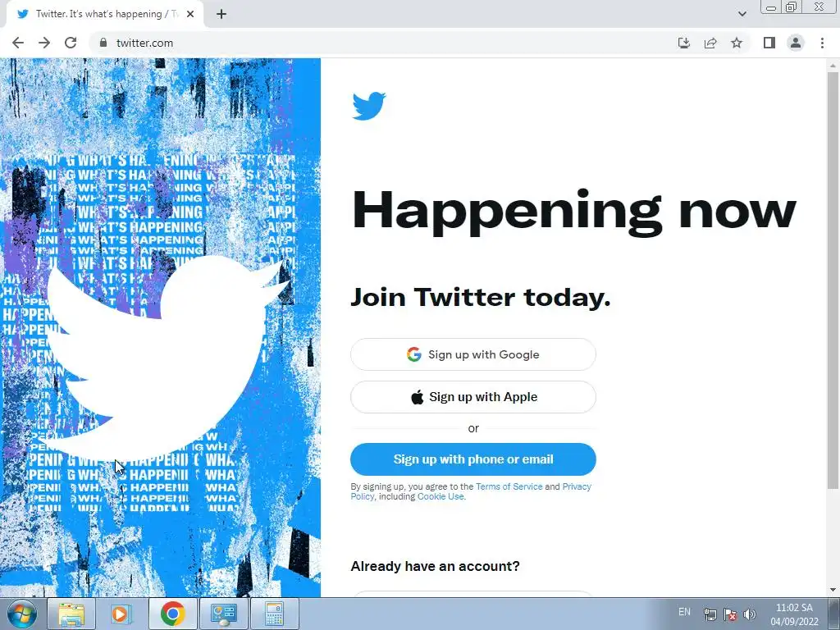
Task: Go back using the browser back arrow
Action: [18, 43]
